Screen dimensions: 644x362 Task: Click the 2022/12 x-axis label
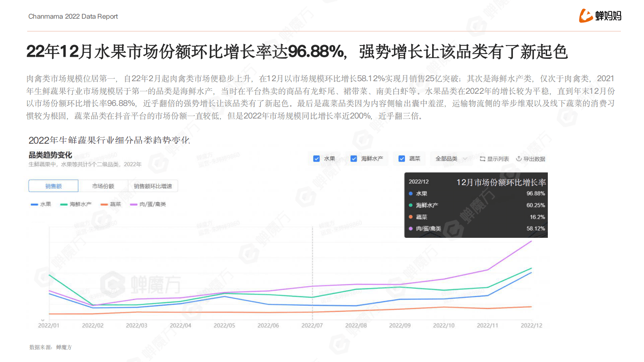coord(531,325)
